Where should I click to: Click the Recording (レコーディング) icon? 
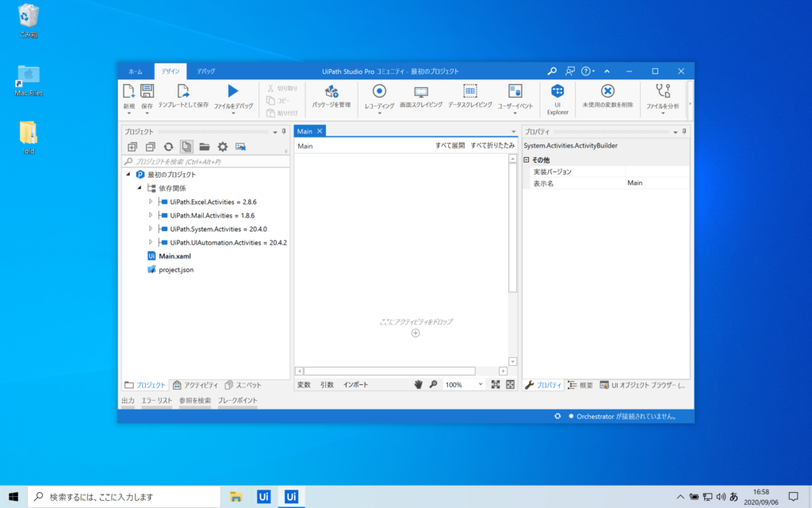pos(379,91)
